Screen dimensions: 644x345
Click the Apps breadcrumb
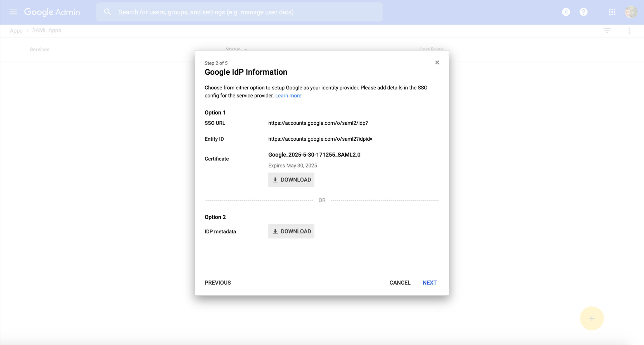coord(16,31)
